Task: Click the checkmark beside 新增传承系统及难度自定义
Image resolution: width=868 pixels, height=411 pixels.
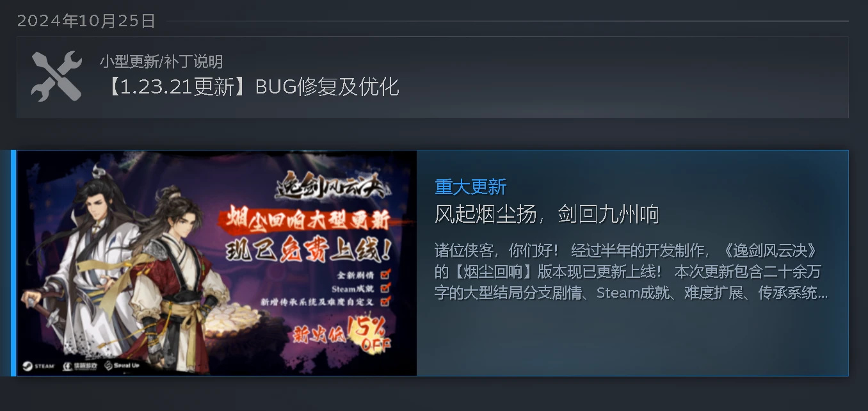Action: [385, 300]
